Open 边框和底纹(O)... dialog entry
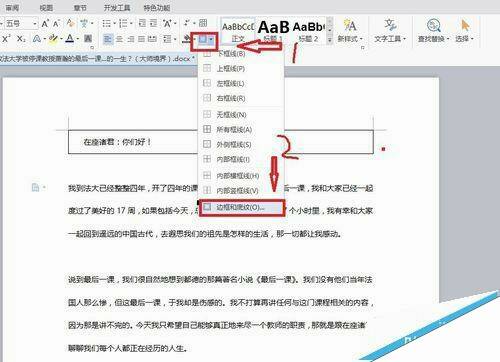Viewport: 500px width, 362px height. [x=242, y=207]
